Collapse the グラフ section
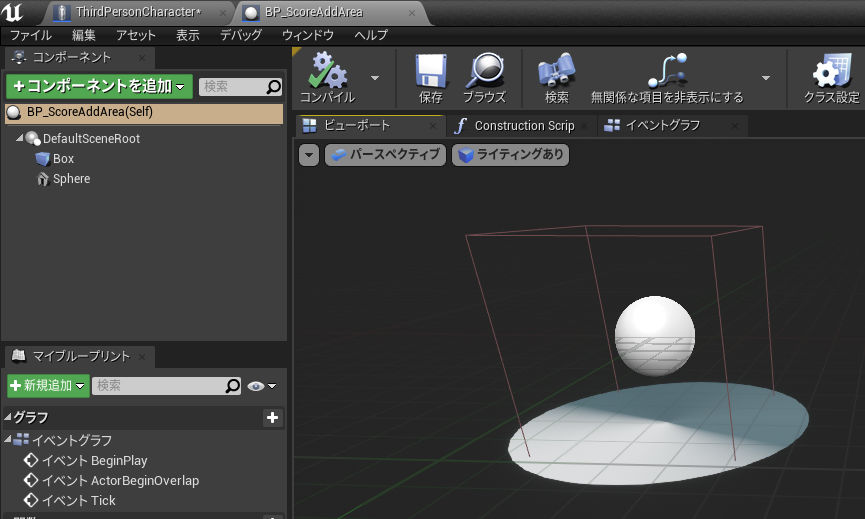Viewport: 865px width, 519px height. (x=8, y=417)
